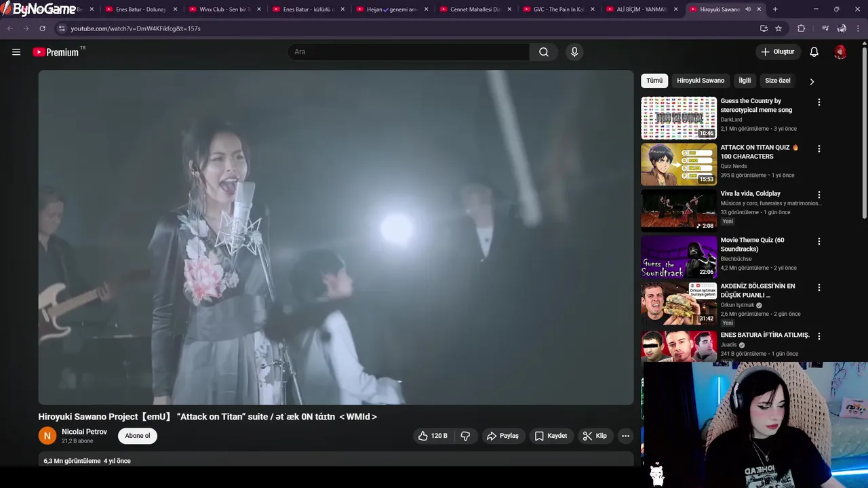
Task: Go to YouTube Premium home via logo
Action: pos(56,52)
